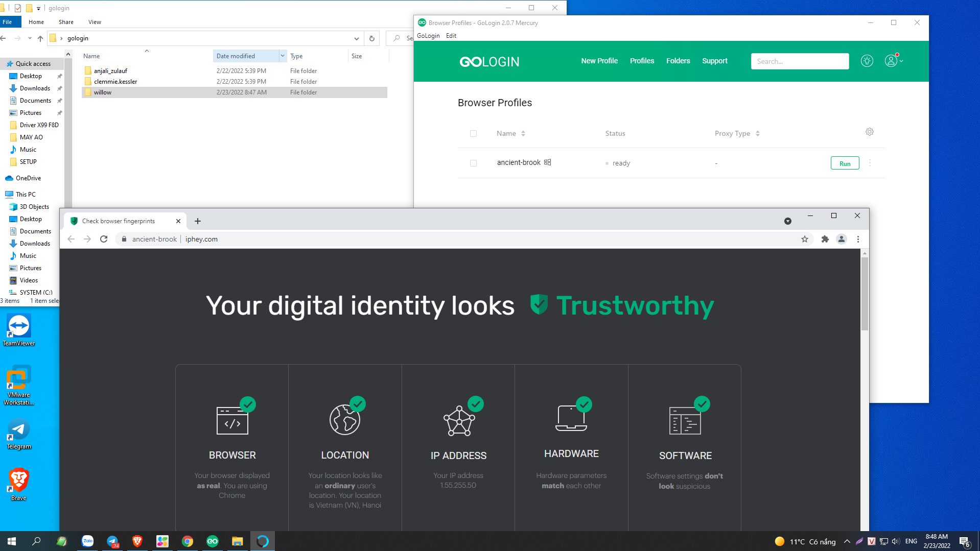Open the browser tab search dropdown

788,221
